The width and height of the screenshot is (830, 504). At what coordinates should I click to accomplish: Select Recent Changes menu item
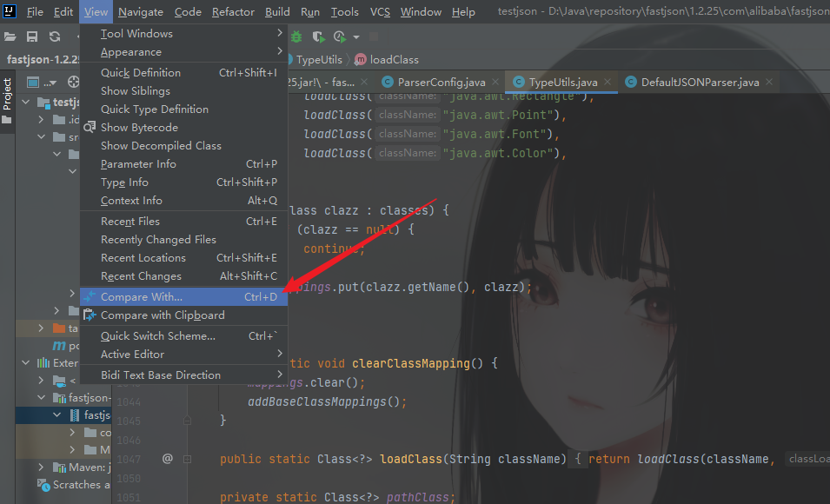[183, 275]
